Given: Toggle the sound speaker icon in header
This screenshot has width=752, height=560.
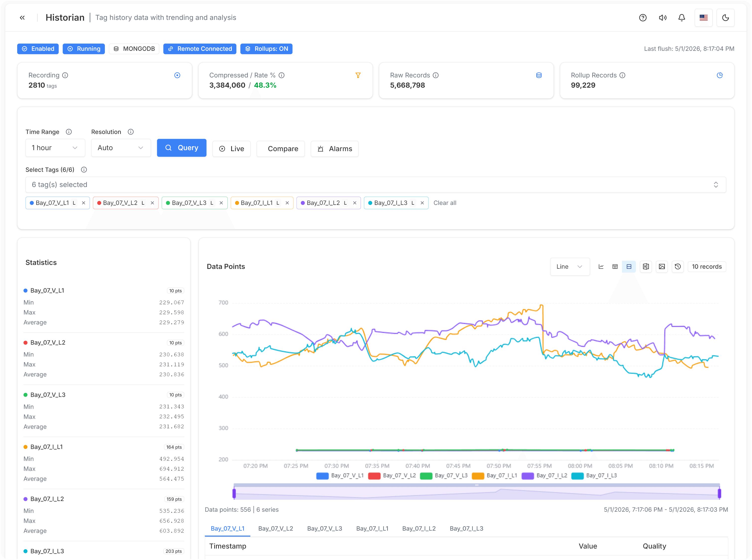Looking at the screenshot, I should tap(663, 18).
